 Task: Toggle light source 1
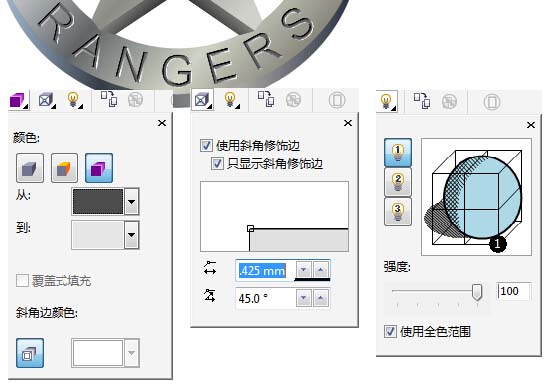[398, 152]
